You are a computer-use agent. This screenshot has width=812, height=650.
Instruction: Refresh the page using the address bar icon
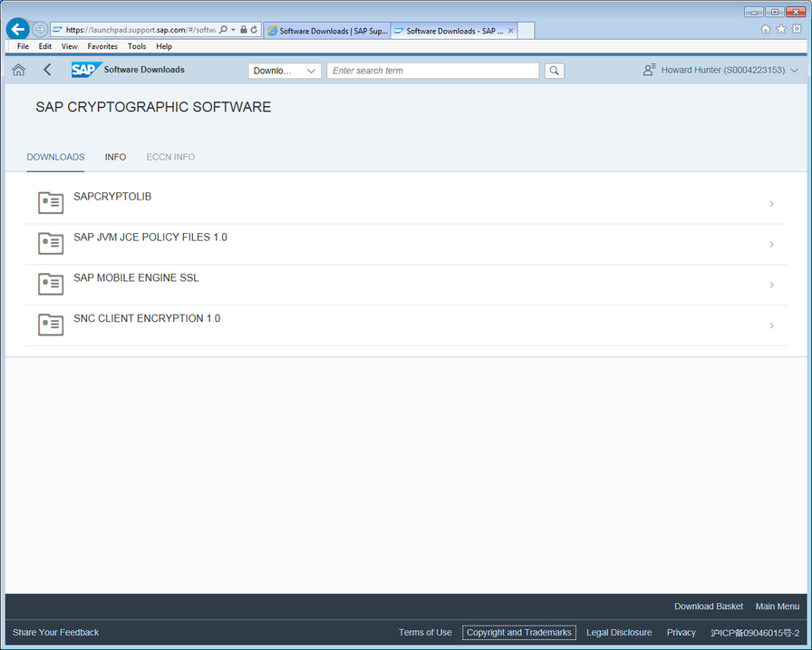pyautogui.click(x=251, y=29)
